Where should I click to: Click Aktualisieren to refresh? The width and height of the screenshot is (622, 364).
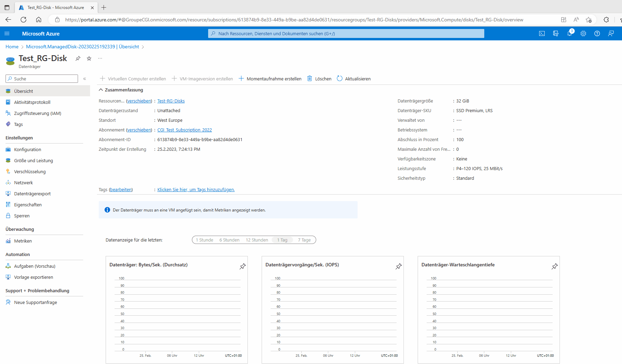354,79
